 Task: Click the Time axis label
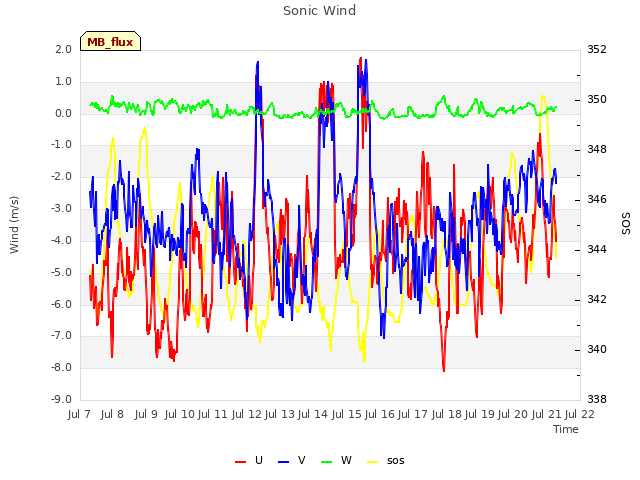click(x=566, y=429)
